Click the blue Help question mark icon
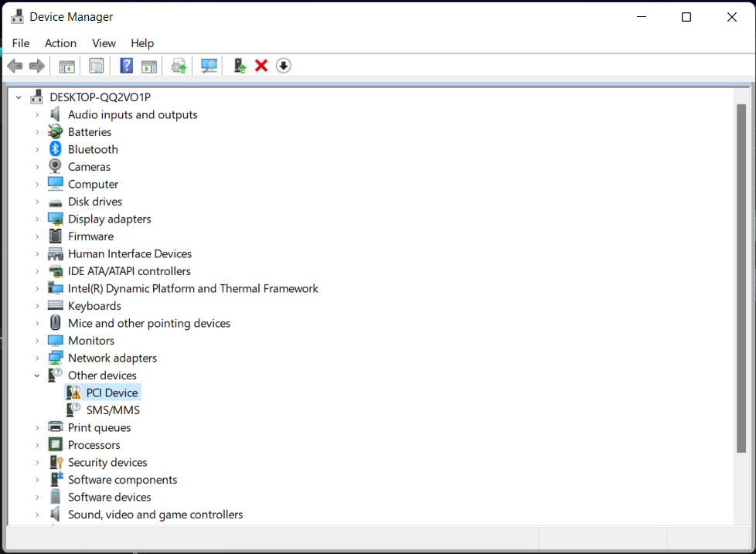Viewport: 756px width, 554px height. 126,66
